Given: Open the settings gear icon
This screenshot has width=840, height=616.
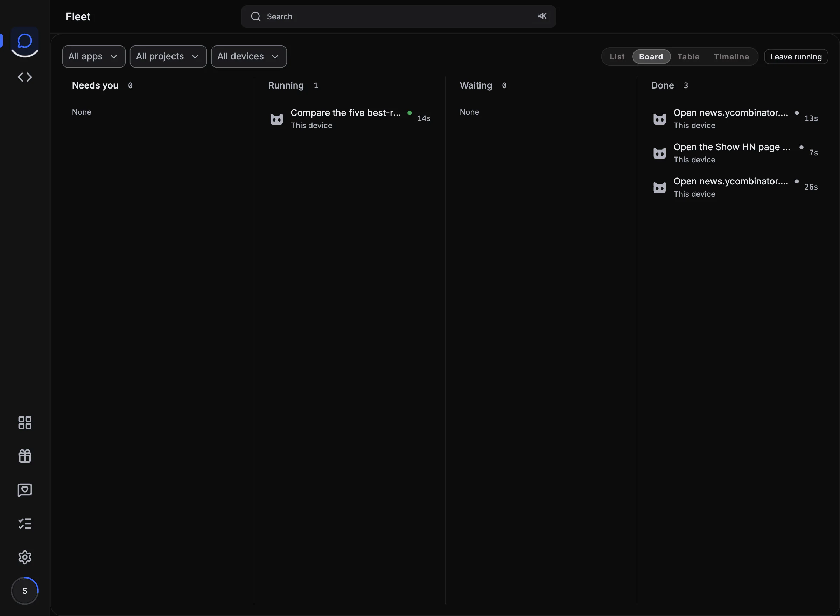Looking at the screenshot, I should pyautogui.click(x=25, y=557).
